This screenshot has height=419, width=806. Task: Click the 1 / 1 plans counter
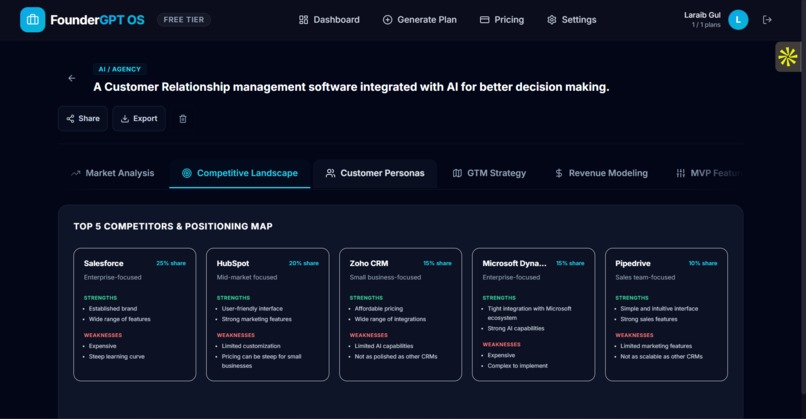706,25
